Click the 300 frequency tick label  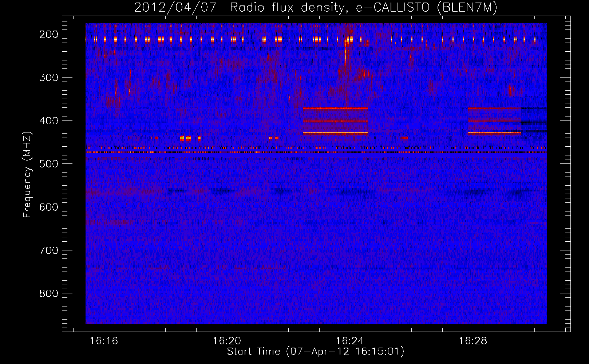(x=49, y=78)
